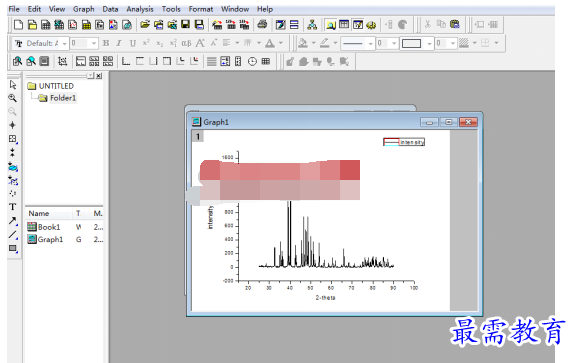Toggle Bold formatting

coord(106,43)
